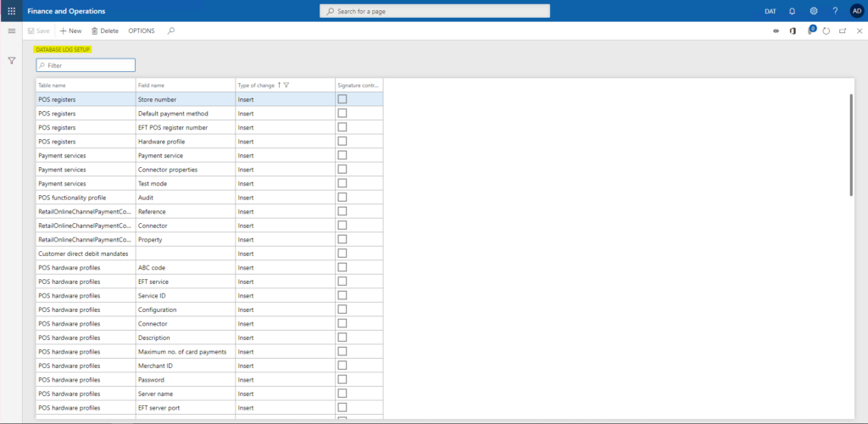Toggle signature checkbox for Test mode row
The height and width of the screenshot is (424, 868).
342,183
